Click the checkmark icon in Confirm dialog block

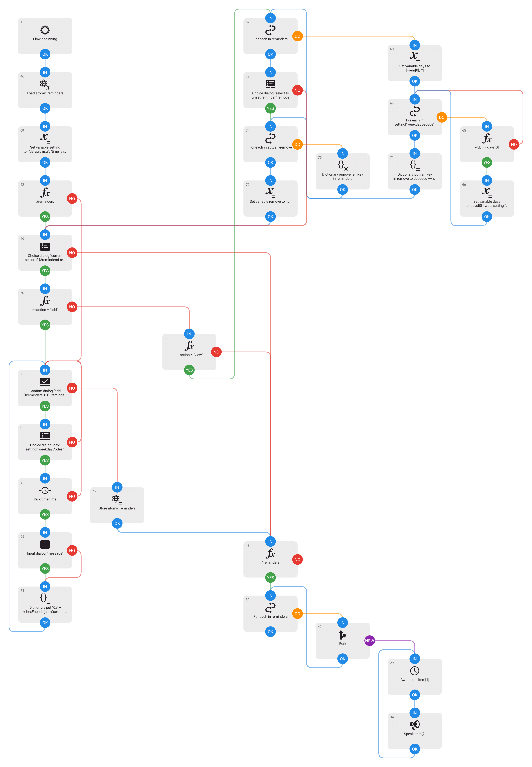tap(45, 382)
